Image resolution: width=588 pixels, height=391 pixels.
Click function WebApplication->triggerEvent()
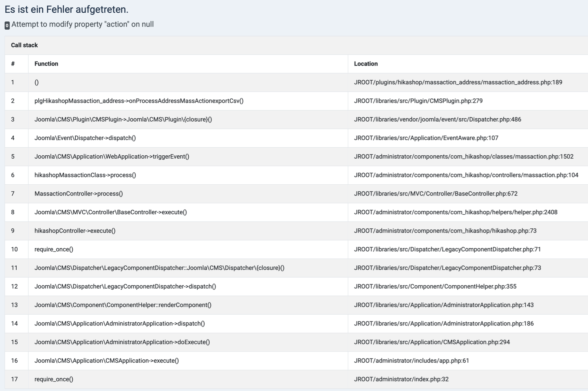[112, 156]
